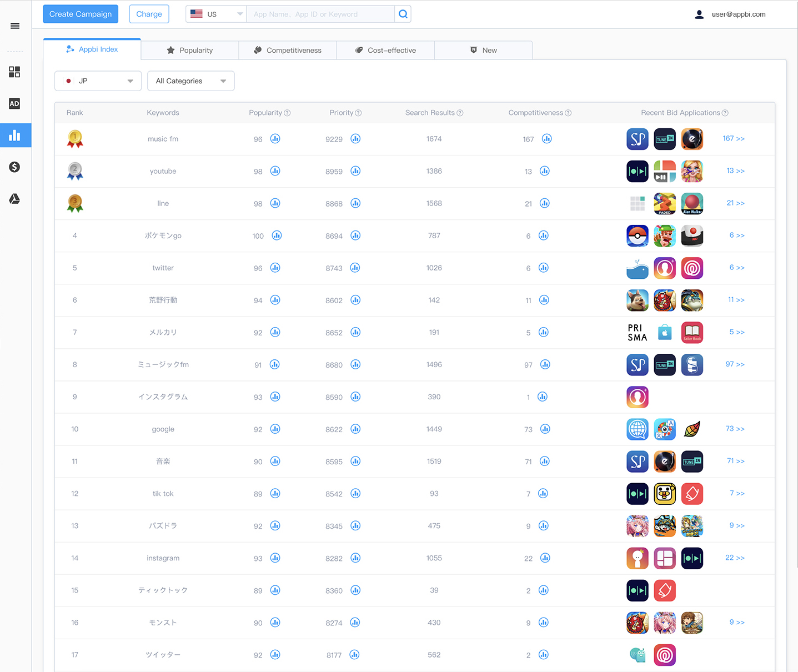The image size is (798, 672).
Task: Click the keyword ツイッター
Action: pos(163,654)
